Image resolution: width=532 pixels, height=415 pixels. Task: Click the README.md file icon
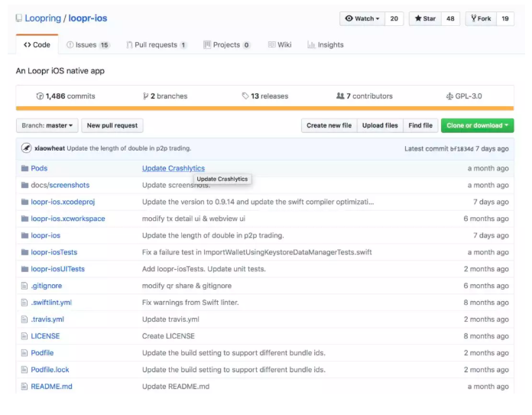(24, 387)
